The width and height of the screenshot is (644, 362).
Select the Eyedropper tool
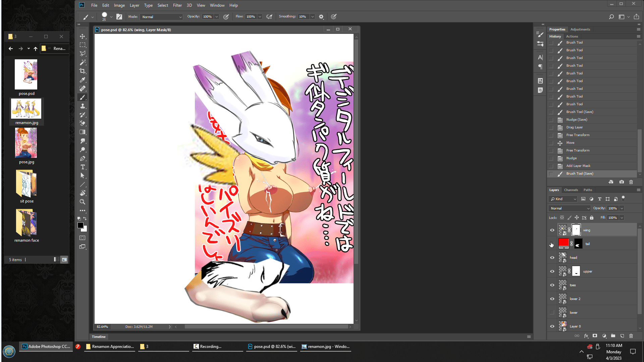[83, 80]
